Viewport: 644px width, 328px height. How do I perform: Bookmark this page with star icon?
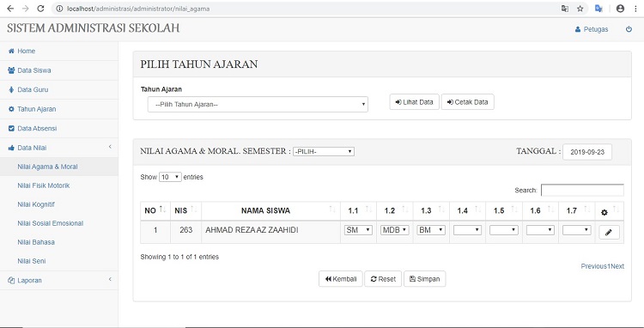point(580,9)
